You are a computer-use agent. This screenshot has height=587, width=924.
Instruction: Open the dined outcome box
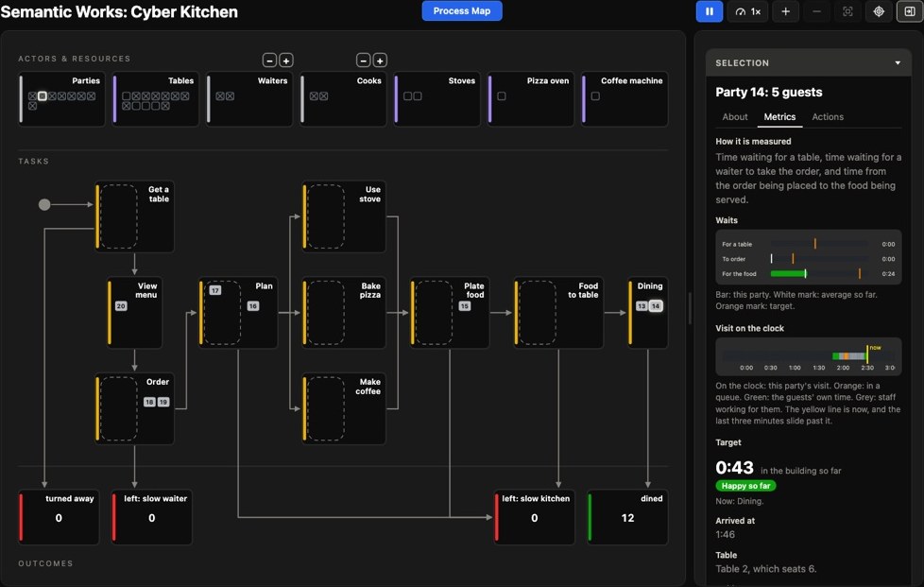pos(627,517)
